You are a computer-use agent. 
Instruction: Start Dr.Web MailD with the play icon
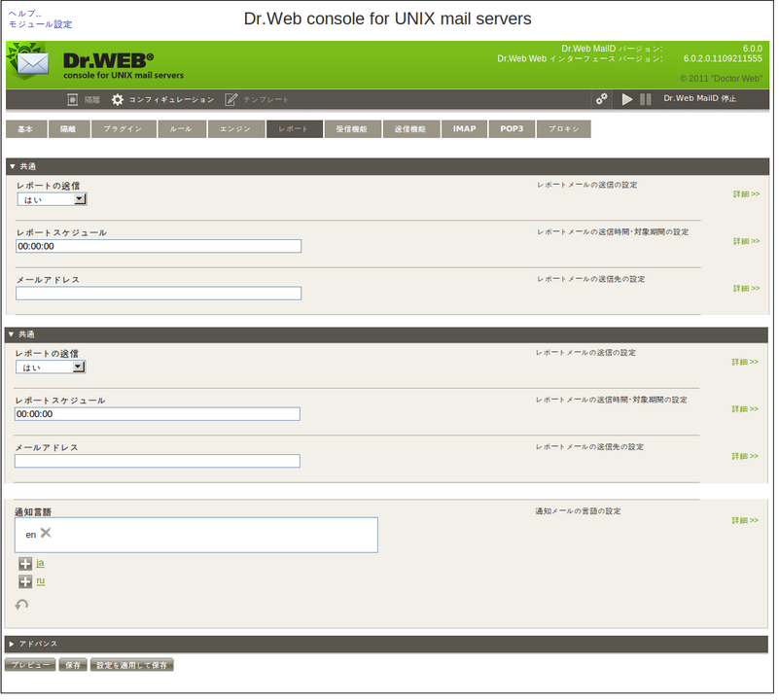(627, 99)
